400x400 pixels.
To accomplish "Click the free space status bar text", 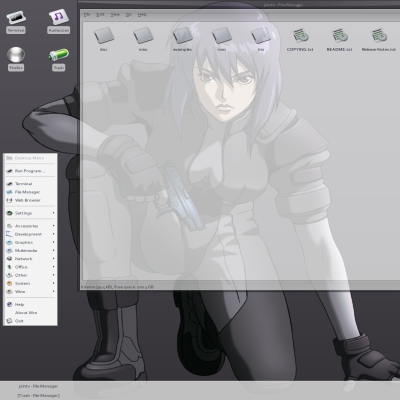I will click(117, 287).
